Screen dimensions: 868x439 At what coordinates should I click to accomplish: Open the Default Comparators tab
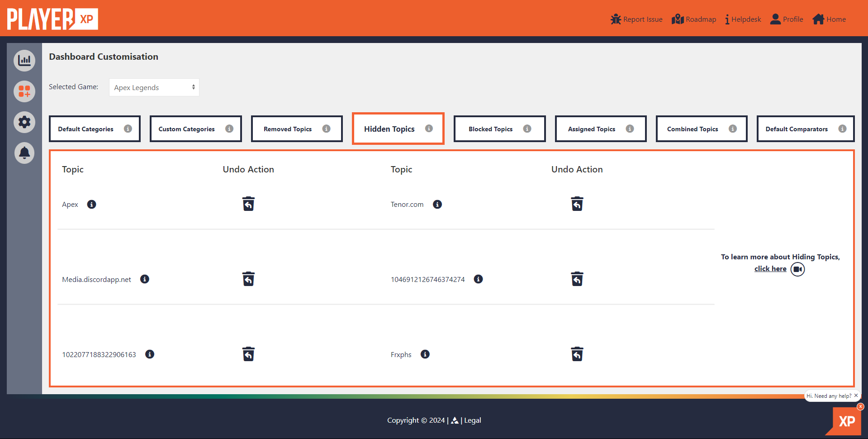(x=806, y=129)
